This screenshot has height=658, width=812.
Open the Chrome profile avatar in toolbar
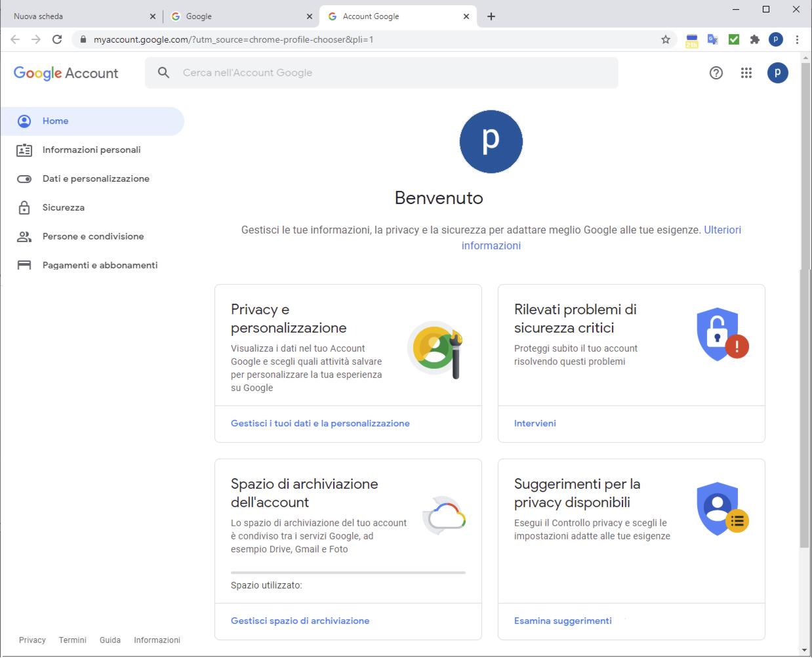pos(776,39)
